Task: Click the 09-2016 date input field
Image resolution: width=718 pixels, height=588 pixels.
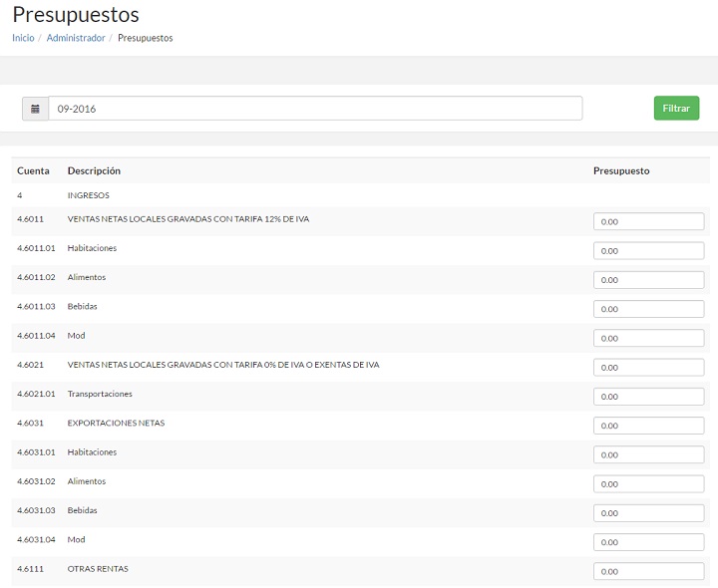Action: pyautogui.click(x=315, y=109)
